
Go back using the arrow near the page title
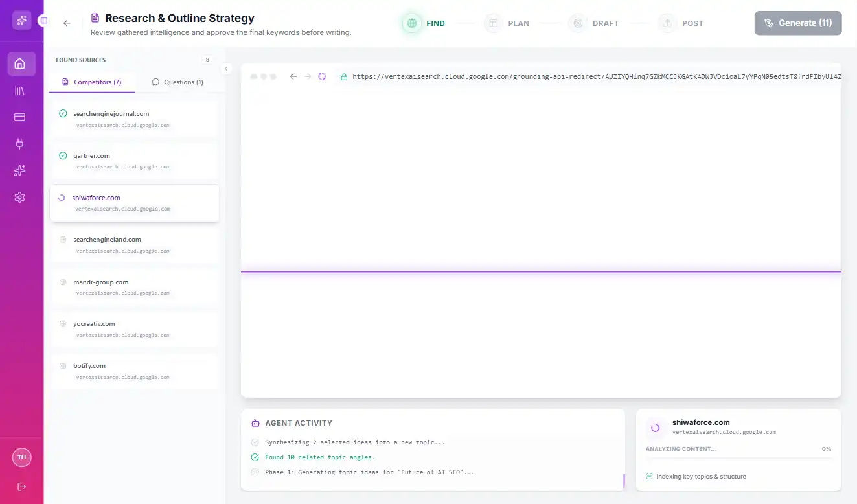coord(67,23)
